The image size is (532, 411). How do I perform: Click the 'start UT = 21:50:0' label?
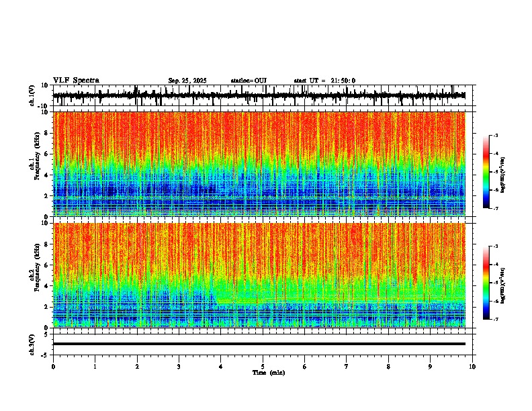point(324,81)
